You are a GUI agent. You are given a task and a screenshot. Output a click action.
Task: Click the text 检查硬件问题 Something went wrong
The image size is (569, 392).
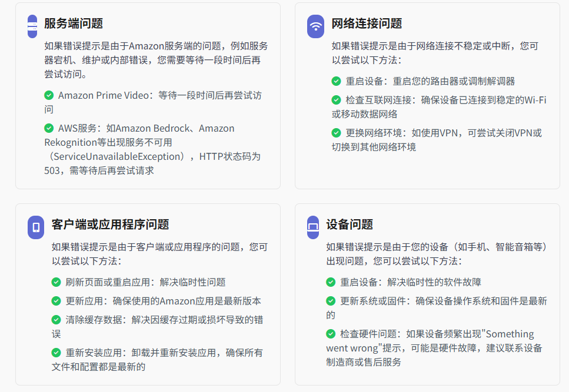click(x=434, y=348)
